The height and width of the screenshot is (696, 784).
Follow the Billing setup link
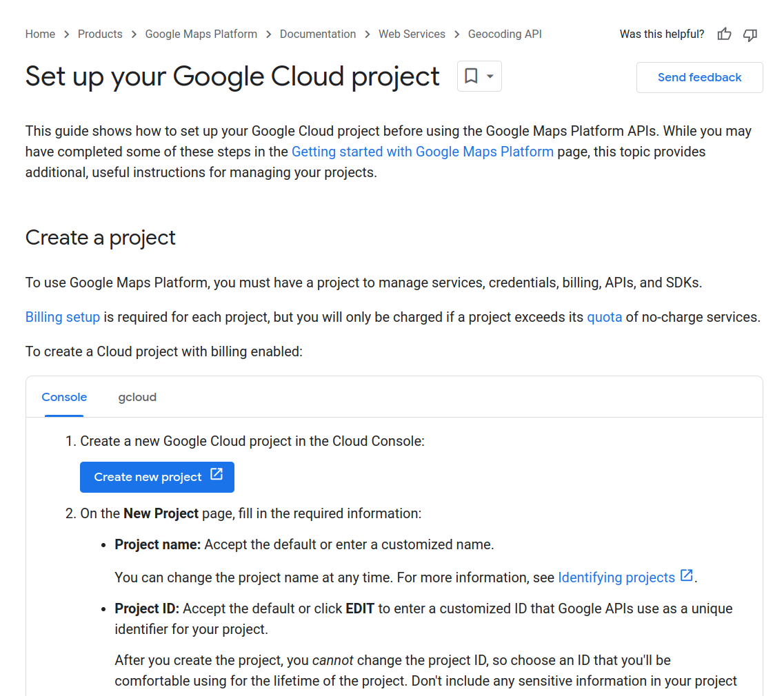pyautogui.click(x=63, y=317)
